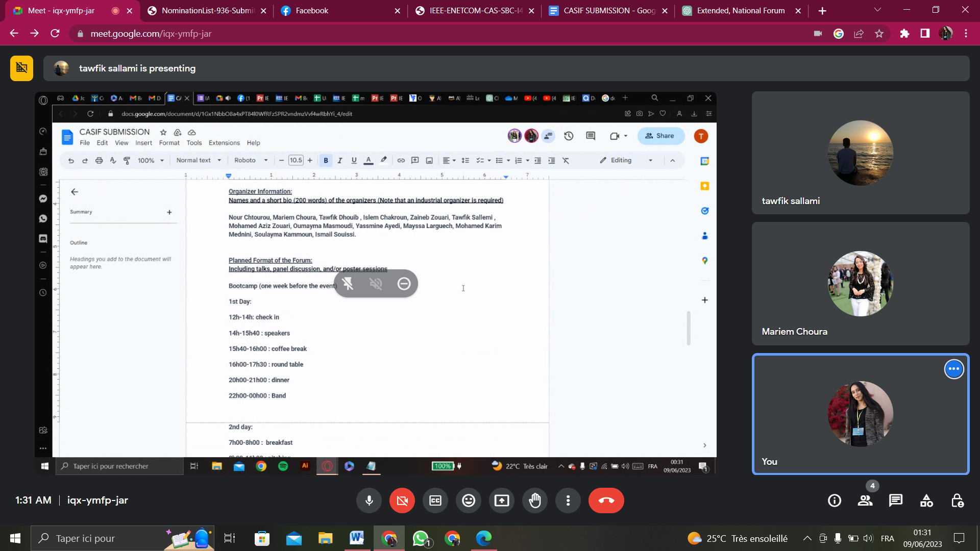
Task: Open options on your own tile
Action: [953, 369]
